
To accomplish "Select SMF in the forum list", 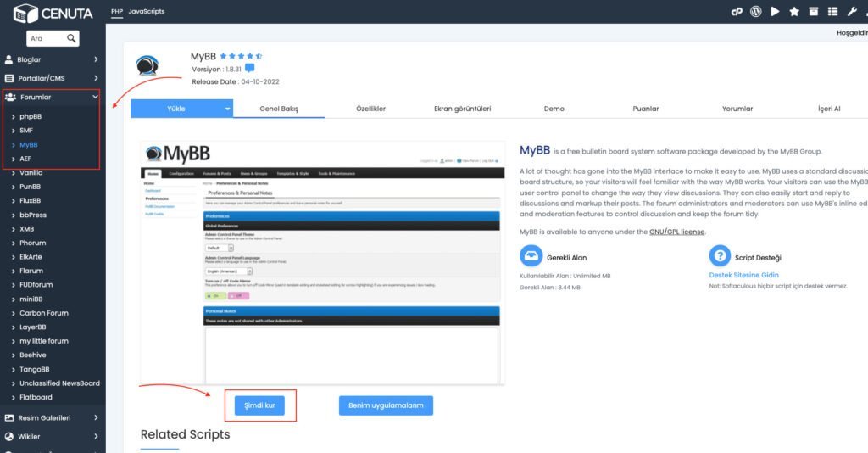I will [26, 130].
